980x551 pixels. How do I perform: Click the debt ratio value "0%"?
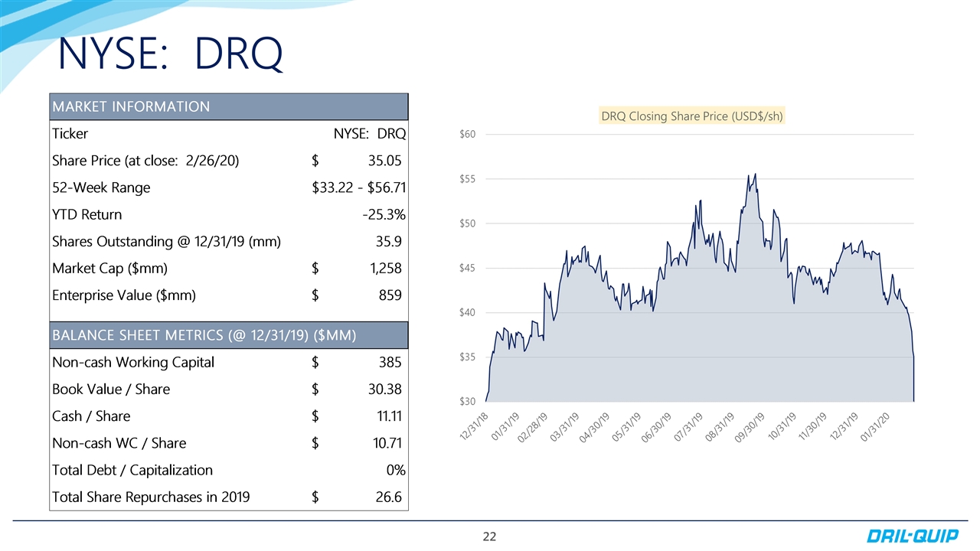(396, 470)
